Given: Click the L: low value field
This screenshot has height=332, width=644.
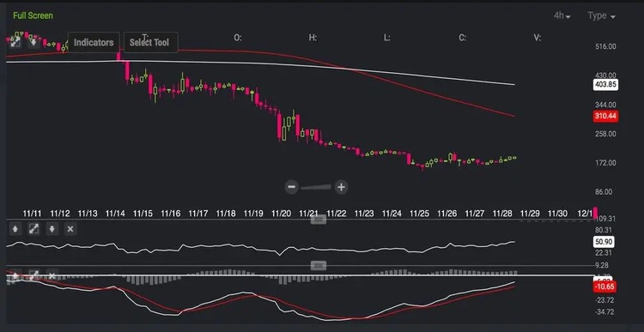Looking at the screenshot, I should point(387,38).
